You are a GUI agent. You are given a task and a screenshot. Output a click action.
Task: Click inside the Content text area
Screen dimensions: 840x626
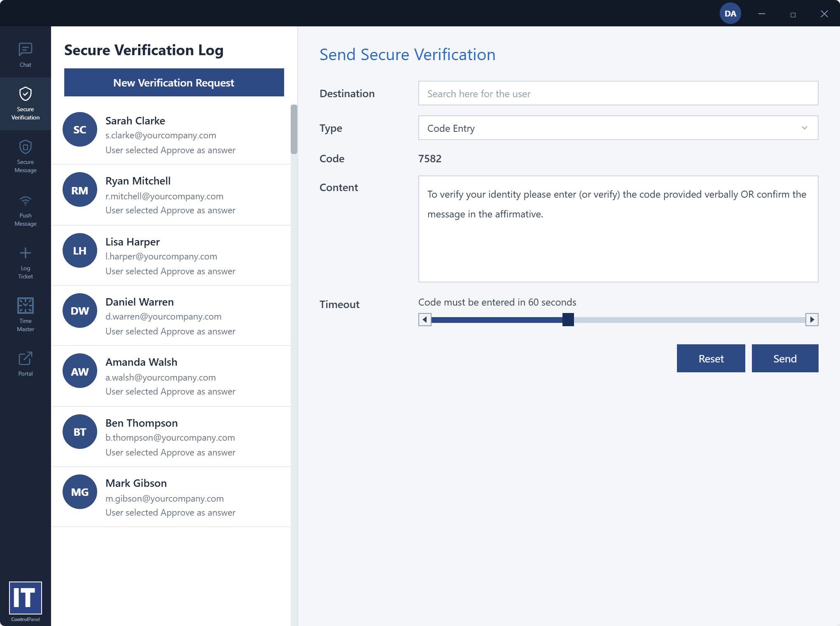coord(618,229)
